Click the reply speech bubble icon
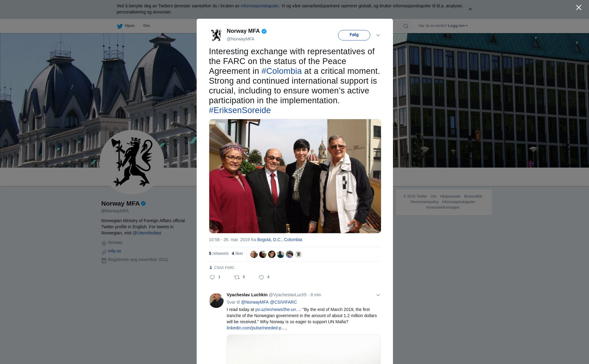The width and height of the screenshot is (589, 364). point(212,277)
